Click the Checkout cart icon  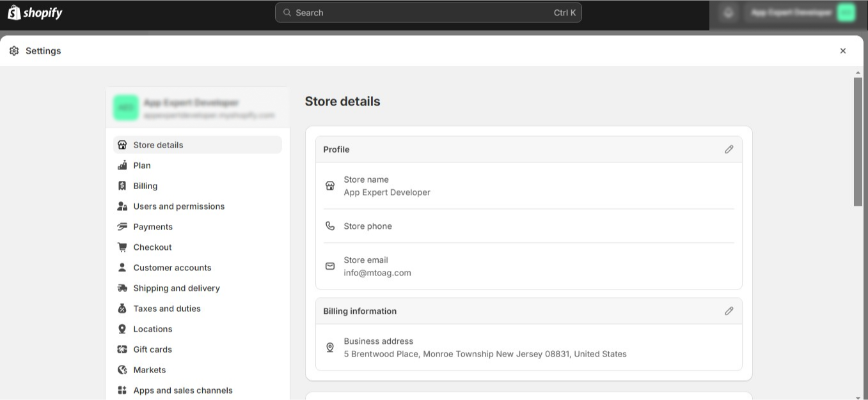(122, 247)
